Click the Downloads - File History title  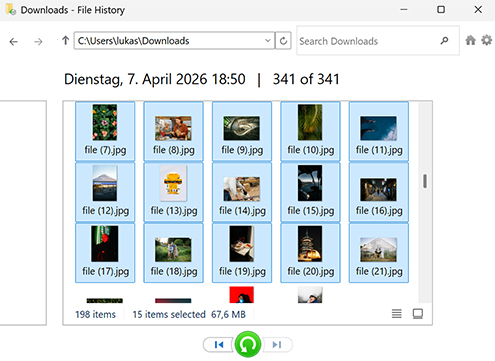click(x=73, y=10)
